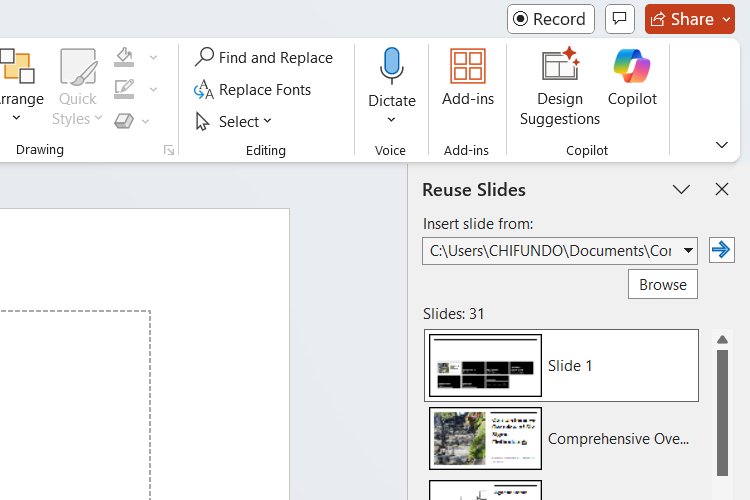Open the Shape Fill dropdown arrow
Screen dimensions: 750x500
point(153,57)
